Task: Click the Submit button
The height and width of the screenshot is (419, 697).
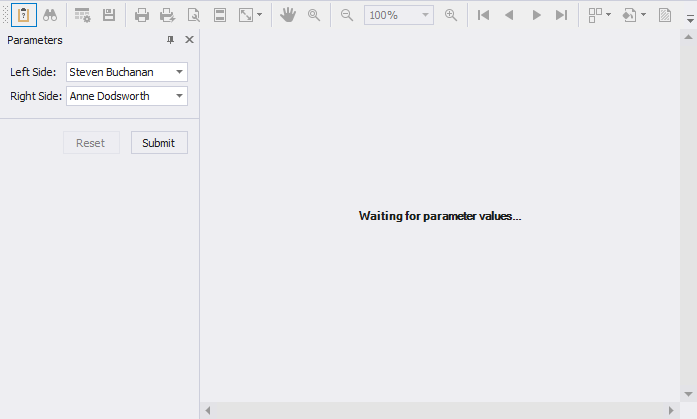Action: (x=159, y=143)
